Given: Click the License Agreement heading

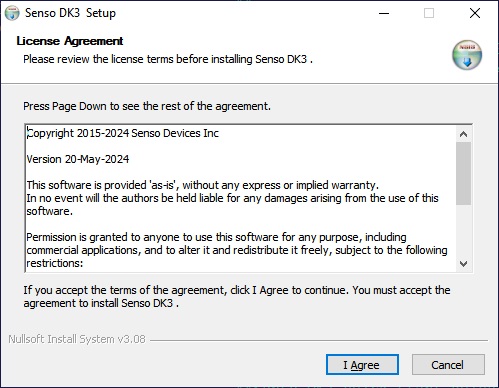Looking at the screenshot, I should pyautogui.click(x=70, y=41).
